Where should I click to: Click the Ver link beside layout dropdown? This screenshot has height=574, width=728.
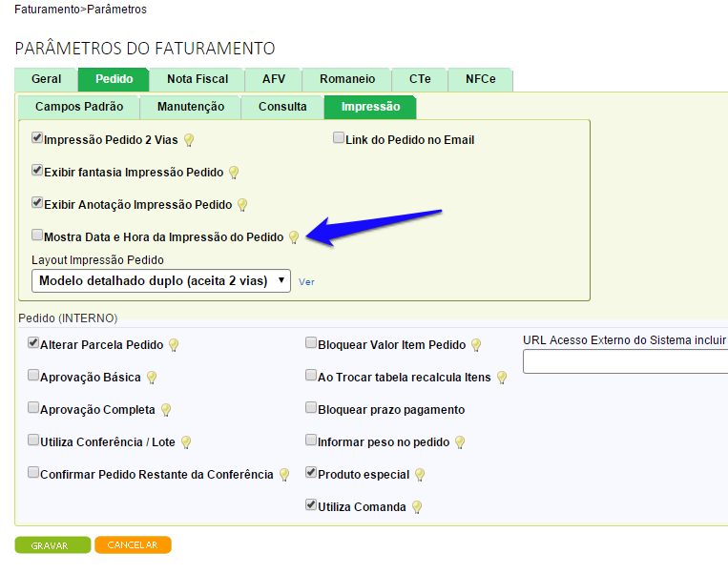306,282
